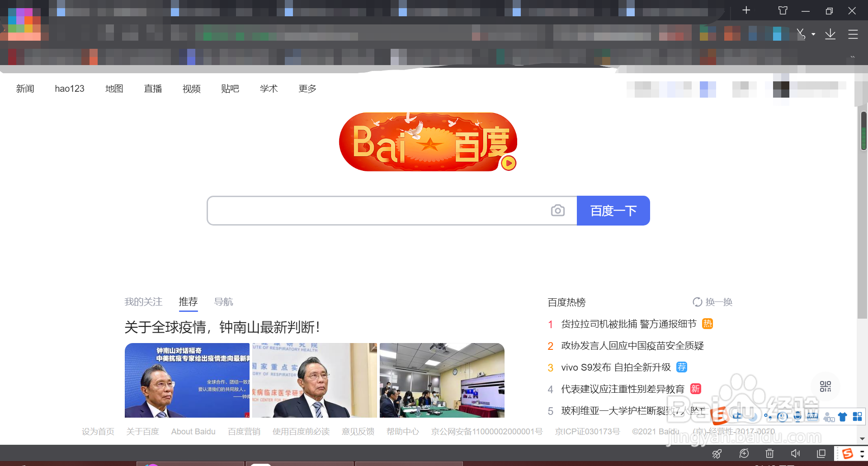This screenshot has height=466, width=868.
Task: Open Sogou skin settings via the shirt icon
Action: click(x=843, y=417)
